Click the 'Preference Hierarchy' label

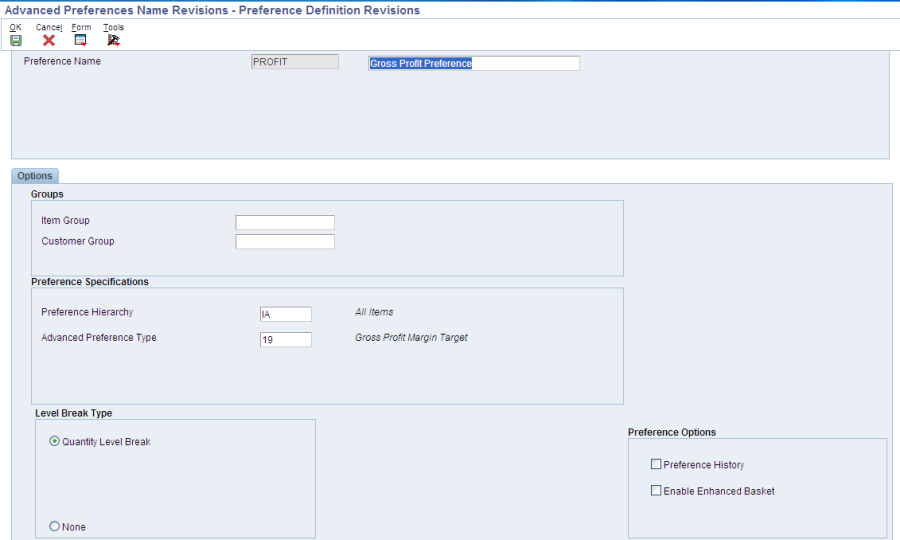(x=87, y=312)
